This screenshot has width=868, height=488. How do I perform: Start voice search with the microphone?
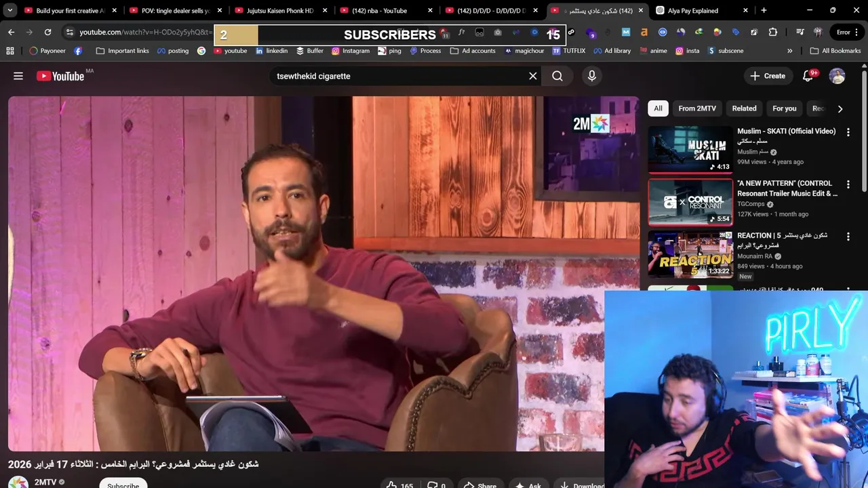(x=592, y=76)
